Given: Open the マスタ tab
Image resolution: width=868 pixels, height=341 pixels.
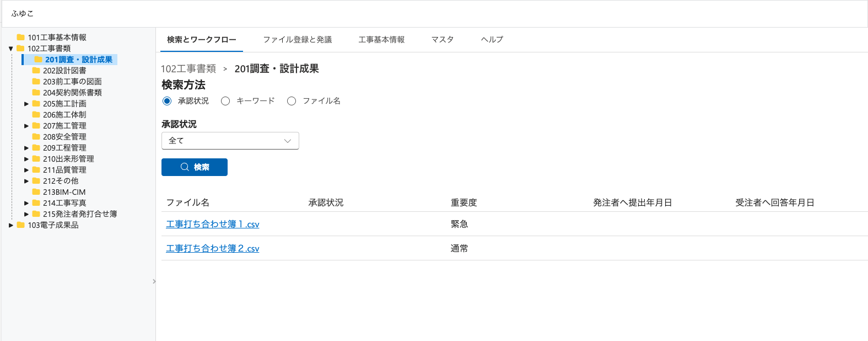Looking at the screenshot, I should click(x=442, y=40).
